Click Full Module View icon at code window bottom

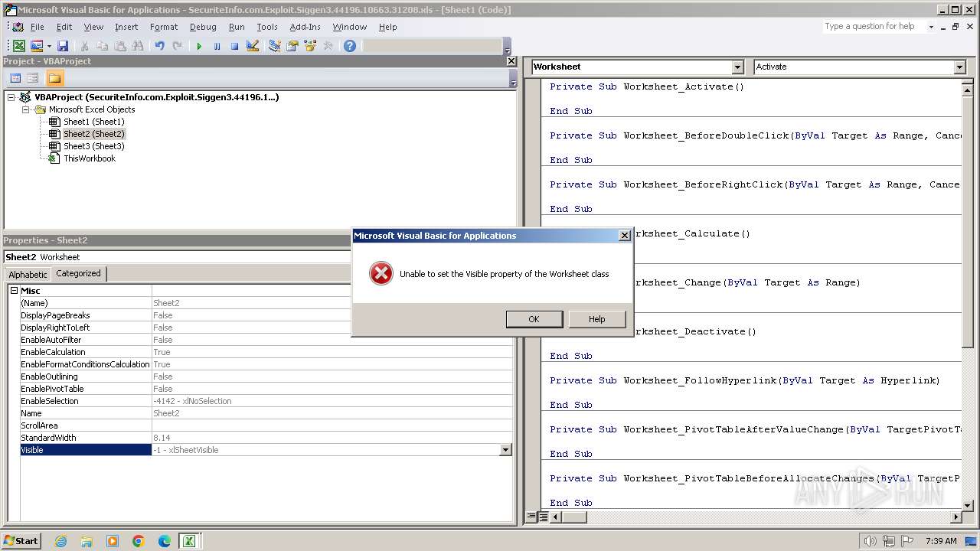(x=543, y=517)
